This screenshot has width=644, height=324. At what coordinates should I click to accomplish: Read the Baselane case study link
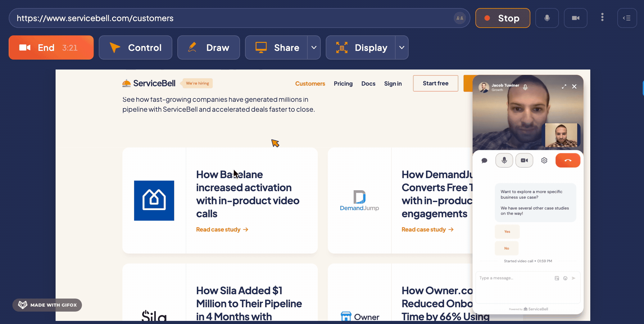(222, 229)
